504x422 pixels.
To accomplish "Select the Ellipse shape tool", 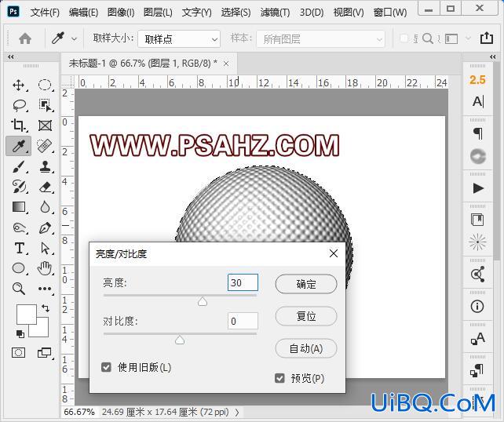I will point(19,268).
